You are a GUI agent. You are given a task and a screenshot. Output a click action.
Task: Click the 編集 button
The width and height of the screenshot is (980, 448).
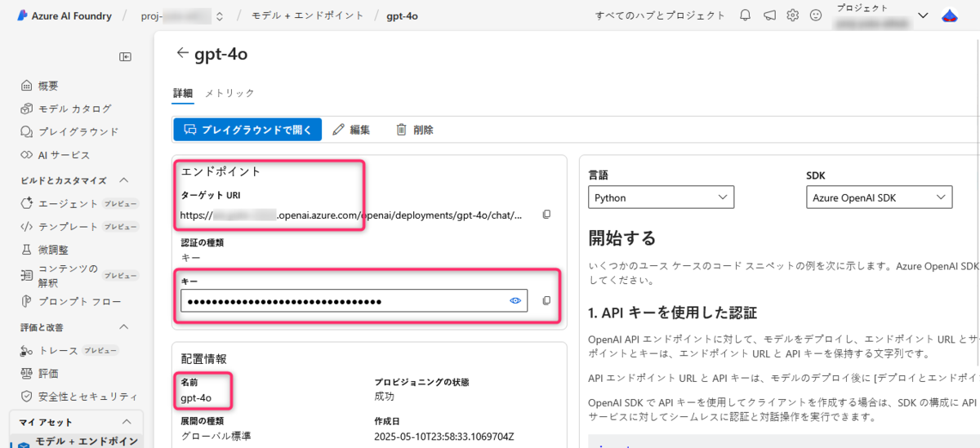[351, 130]
